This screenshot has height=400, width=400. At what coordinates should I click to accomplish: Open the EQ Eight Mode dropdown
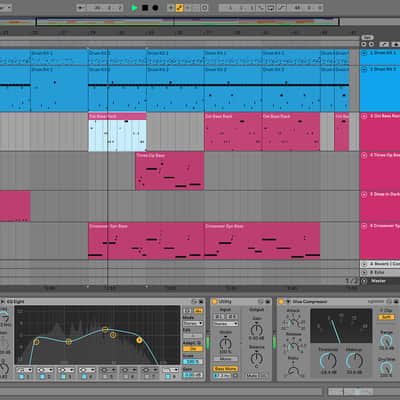193,323
